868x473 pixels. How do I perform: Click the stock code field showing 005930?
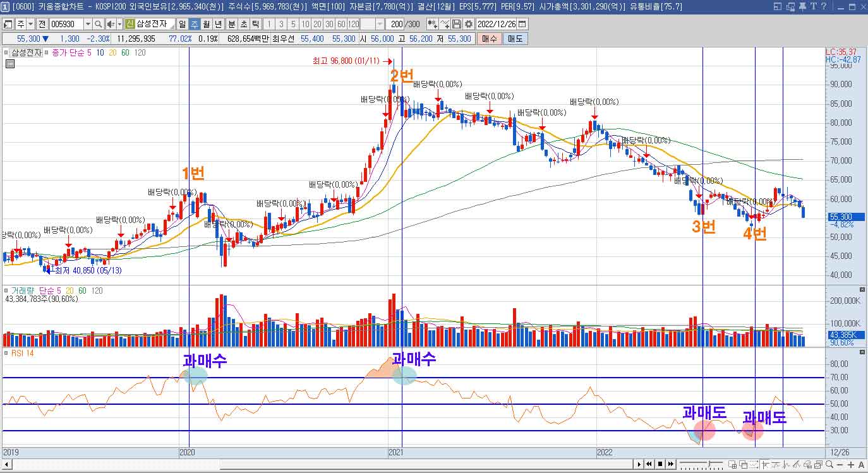(66, 24)
